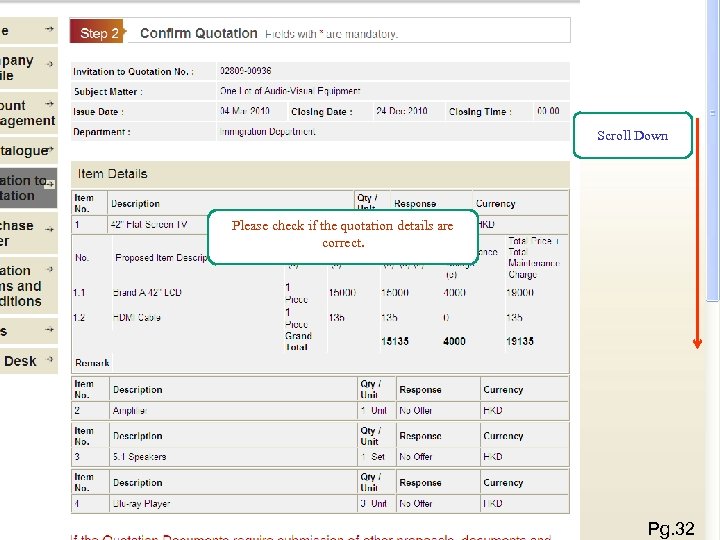This screenshot has height=540, width=720.
Task: Open the Quotation Terms and Conditions sidebar item
Action: pos(28,286)
